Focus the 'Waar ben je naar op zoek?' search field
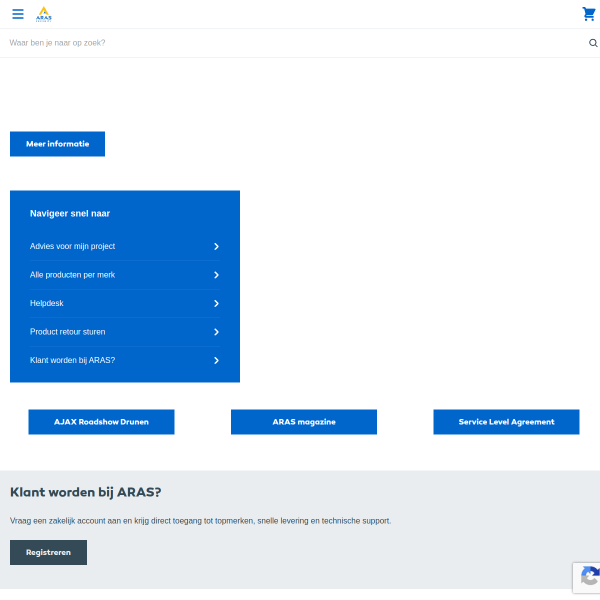The height and width of the screenshot is (600, 600). point(290,43)
